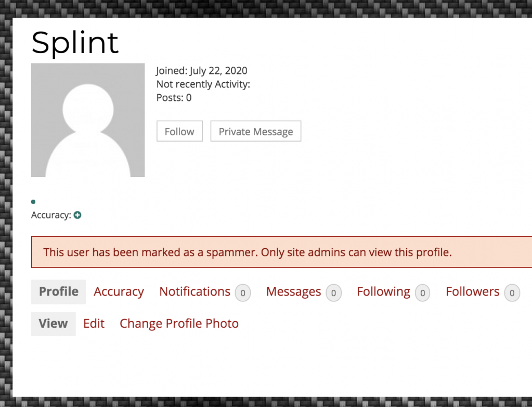Select the View sub-tab
Viewport: 532px width, 407px height.
coord(53,324)
